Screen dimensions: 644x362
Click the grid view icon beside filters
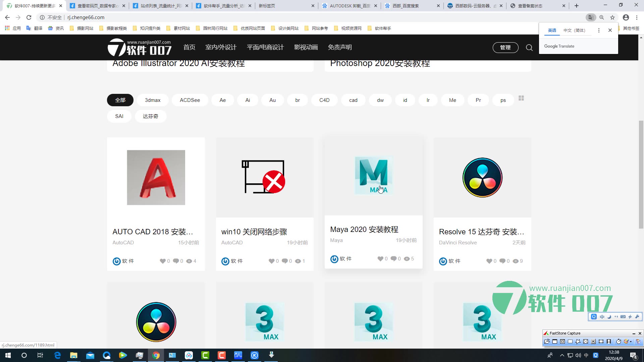[521, 98]
